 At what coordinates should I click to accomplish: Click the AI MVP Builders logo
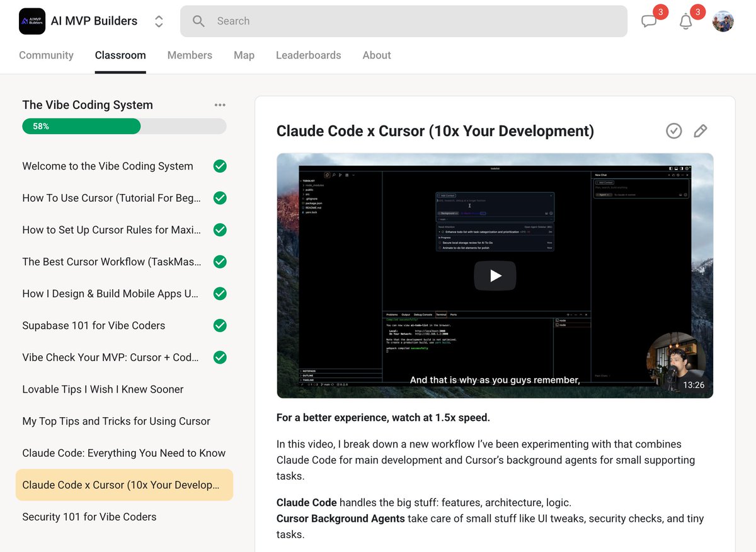point(32,21)
